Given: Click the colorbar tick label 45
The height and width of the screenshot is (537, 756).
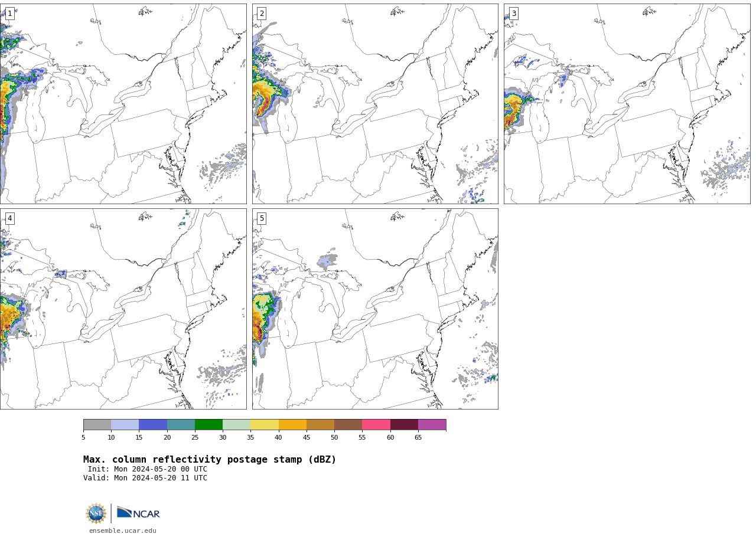Looking at the screenshot, I should [x=307, y=438].
